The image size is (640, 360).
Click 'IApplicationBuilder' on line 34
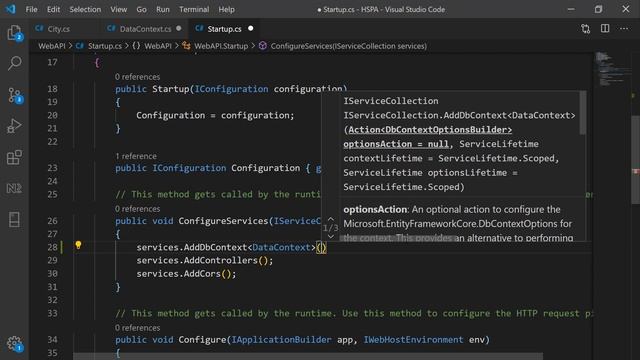[x=281, y=340]
